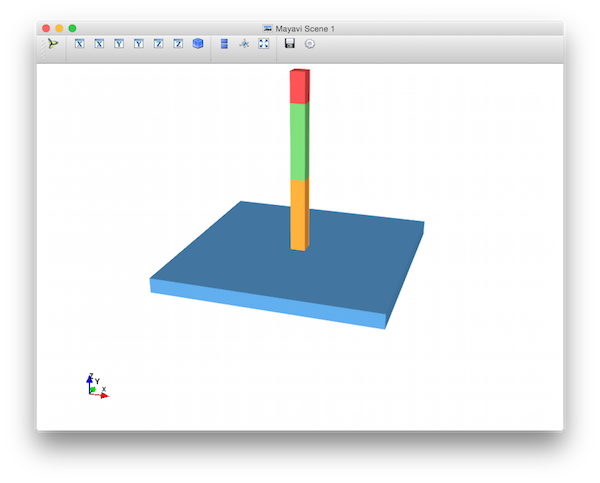Open the scene configuration gear icon
Viewport: 600px width, 483px height.
(x=310, y=44)
